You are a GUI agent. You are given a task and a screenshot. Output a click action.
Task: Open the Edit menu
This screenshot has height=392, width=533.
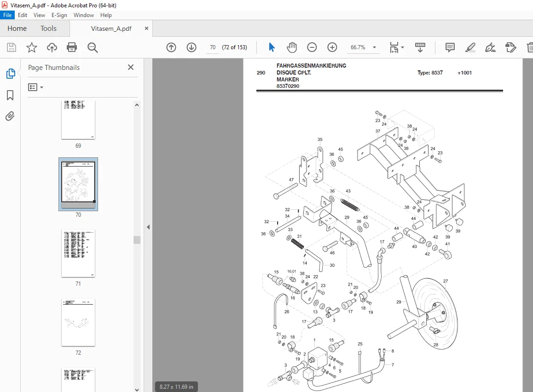[23, 15]
